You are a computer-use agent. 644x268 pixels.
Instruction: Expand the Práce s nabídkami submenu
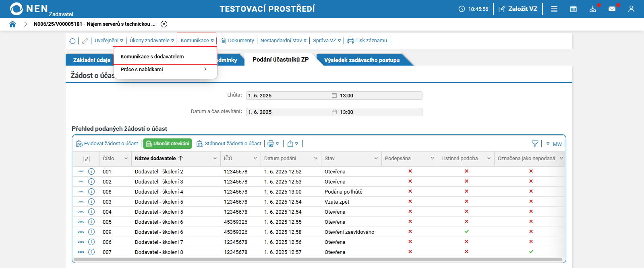(x=165, y=70)
